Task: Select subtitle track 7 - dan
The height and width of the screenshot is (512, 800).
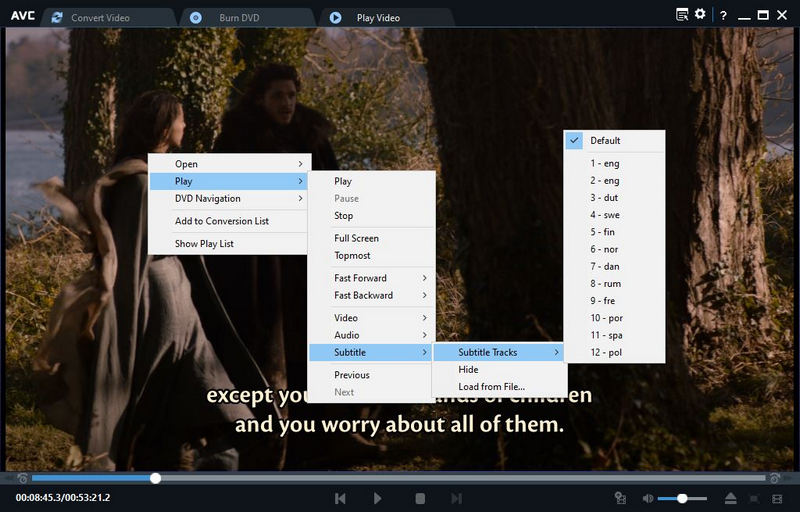Action: click(x=615, y=266)
